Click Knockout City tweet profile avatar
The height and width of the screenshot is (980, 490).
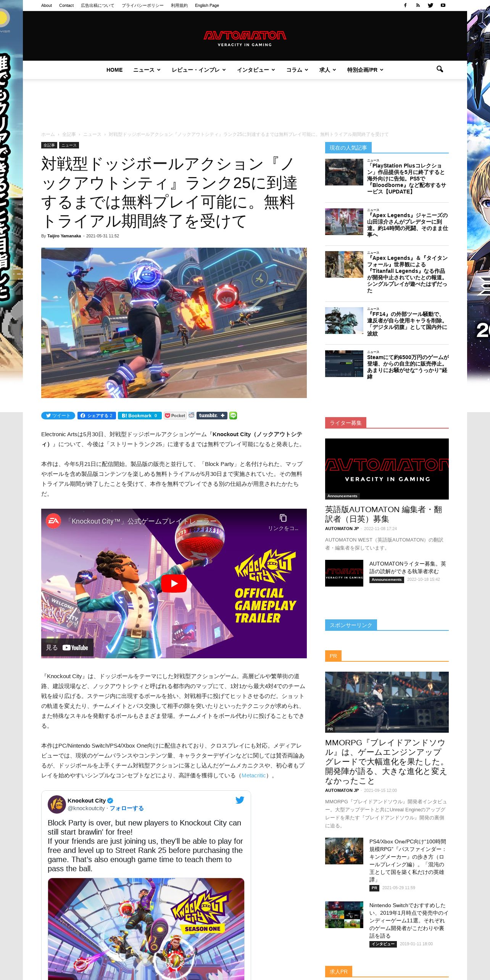tap(56, 804)
